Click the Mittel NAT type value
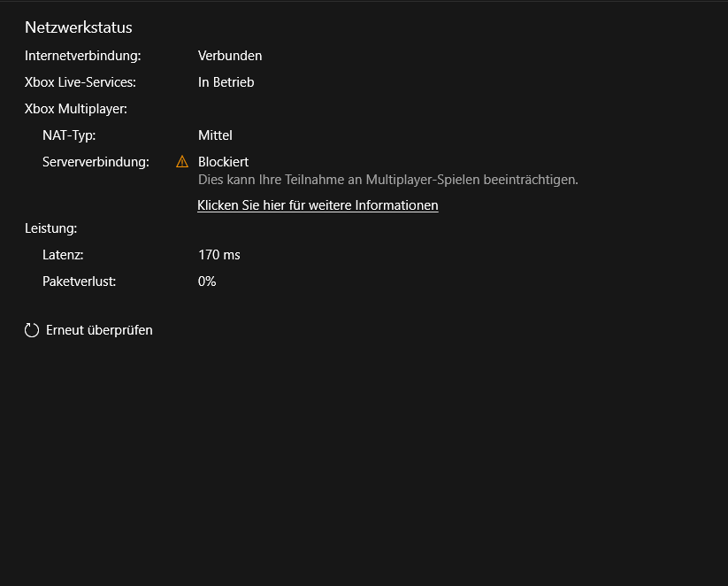 [x=215, y=135]
